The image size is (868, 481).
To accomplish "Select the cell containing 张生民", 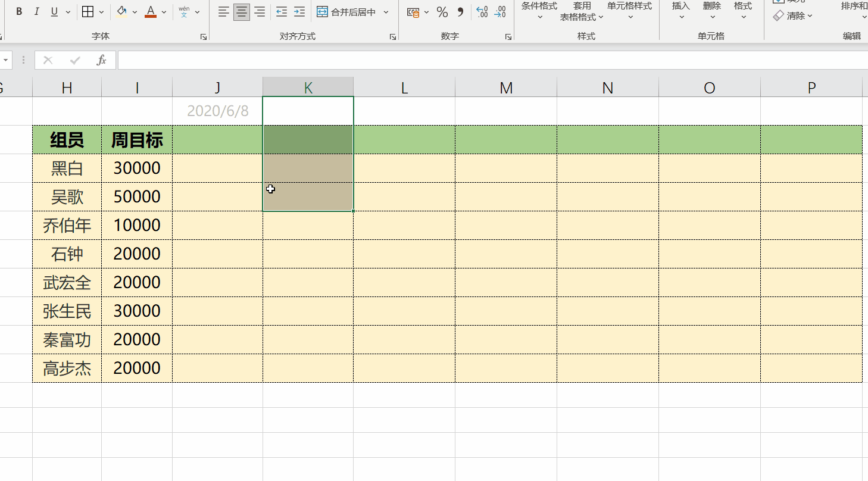I will 67,311.
